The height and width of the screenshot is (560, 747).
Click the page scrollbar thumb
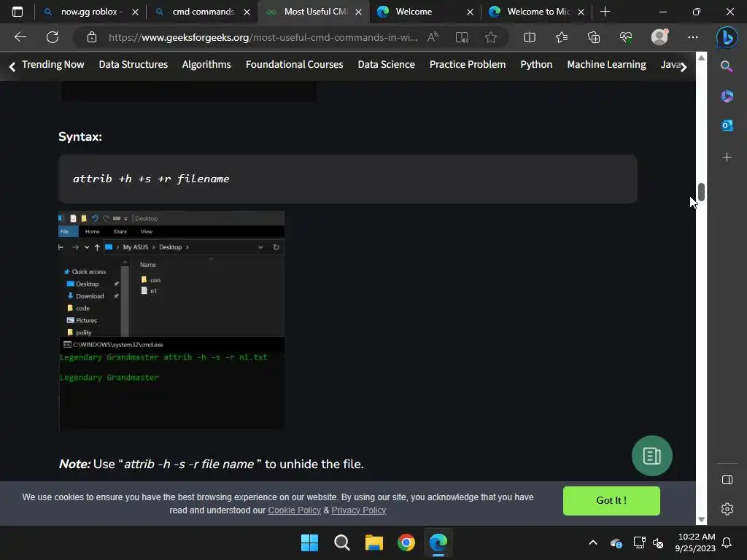point(701,192)
